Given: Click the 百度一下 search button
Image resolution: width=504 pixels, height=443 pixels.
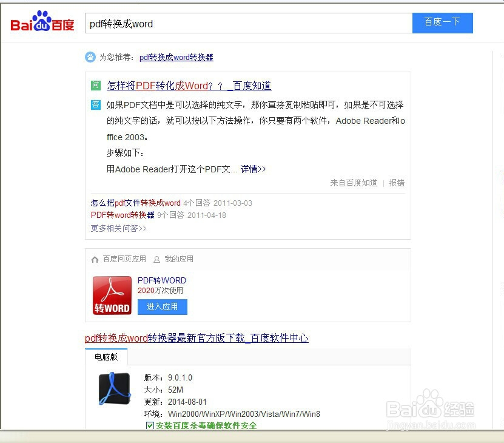Looking at the screenshot, I should tap(442, 23).
